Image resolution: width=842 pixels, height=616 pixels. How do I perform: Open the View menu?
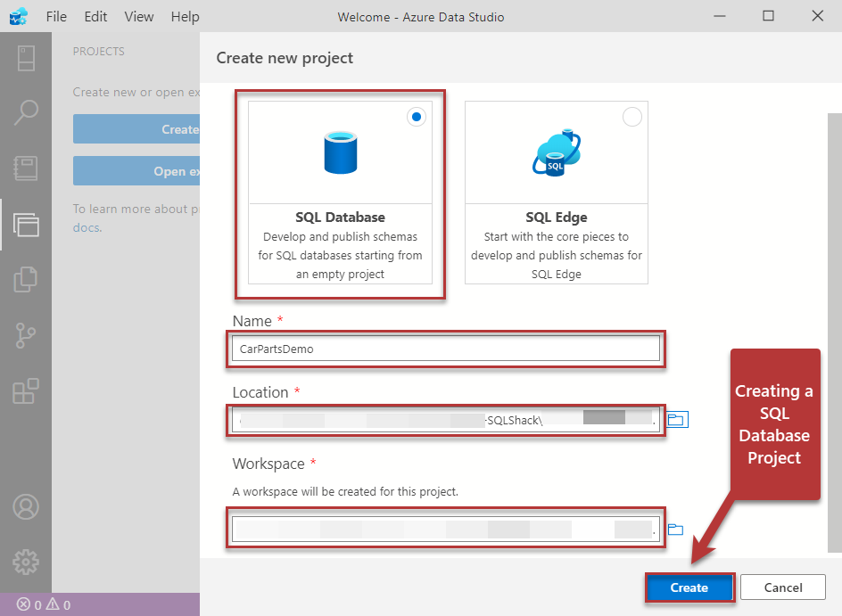pos(139,16)
